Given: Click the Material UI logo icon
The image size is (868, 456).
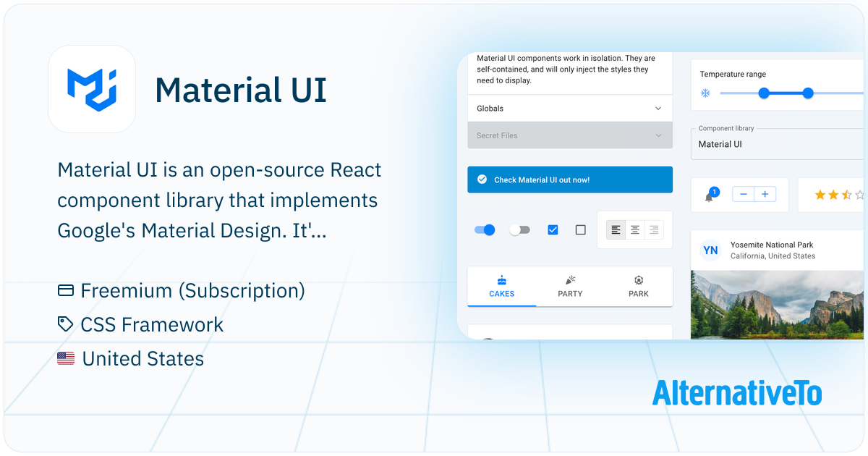Looking at the screenshot, I should [x=92, y=89].
